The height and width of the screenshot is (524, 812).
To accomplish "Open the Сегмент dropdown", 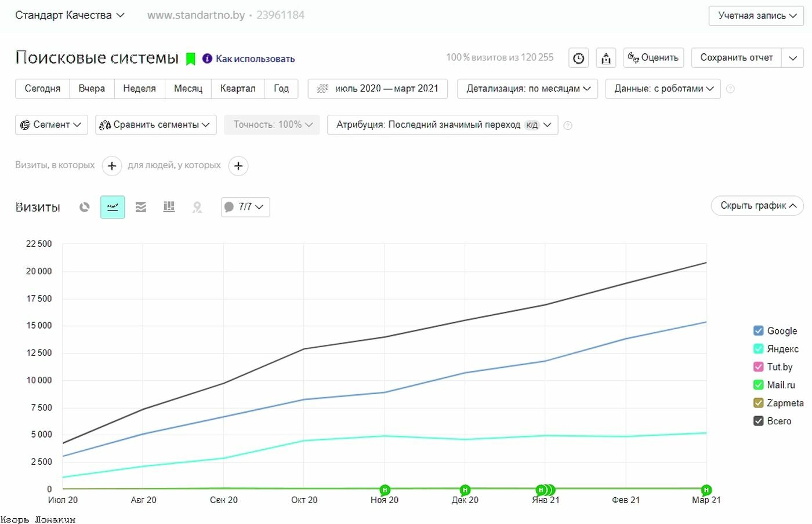I will point(51,125).
